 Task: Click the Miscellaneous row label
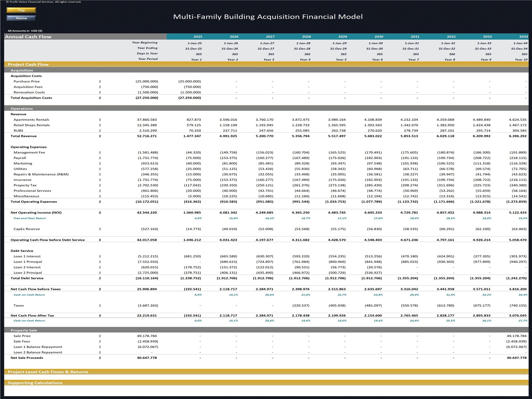pos(26,196)
